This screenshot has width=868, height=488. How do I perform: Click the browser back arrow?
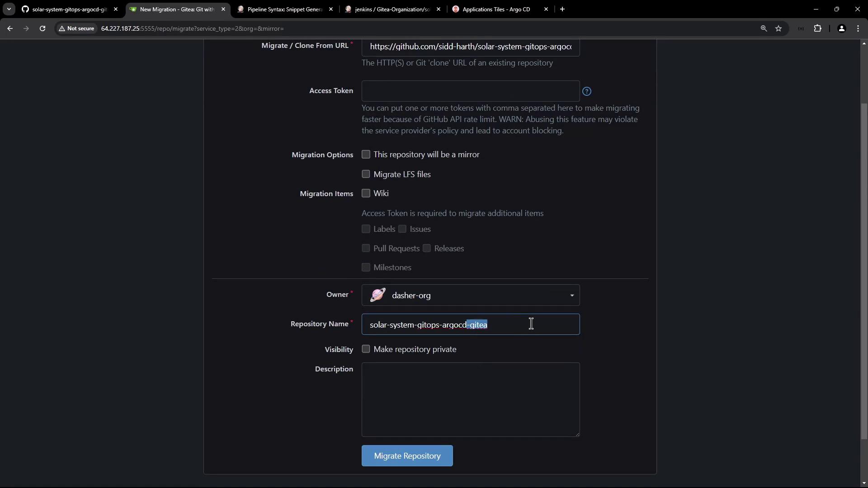point(10,28)
